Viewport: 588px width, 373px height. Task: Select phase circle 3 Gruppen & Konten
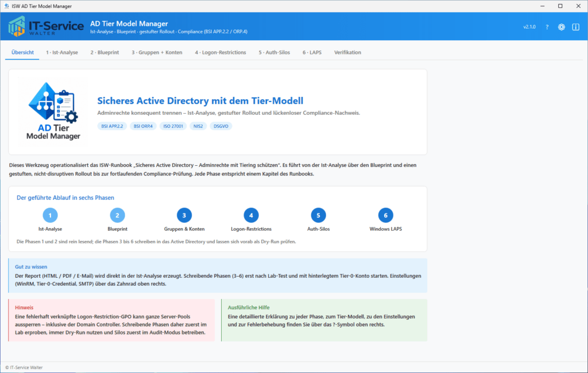pos(184,215)
